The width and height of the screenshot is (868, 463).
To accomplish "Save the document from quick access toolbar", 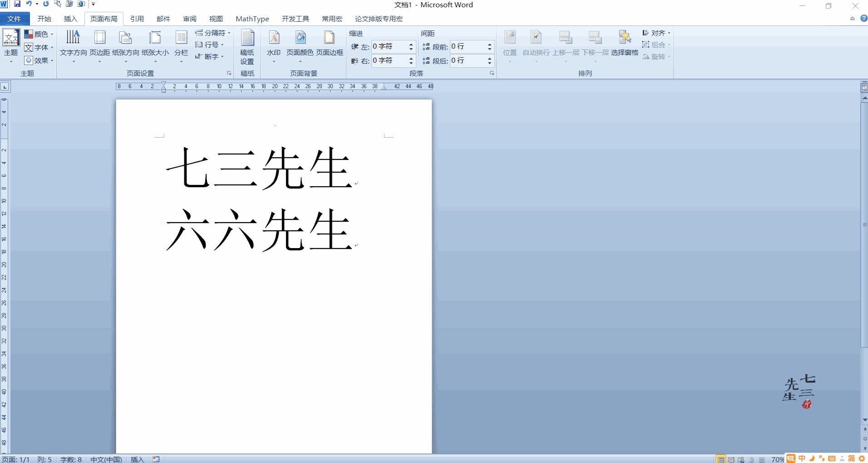I will 17,4.
